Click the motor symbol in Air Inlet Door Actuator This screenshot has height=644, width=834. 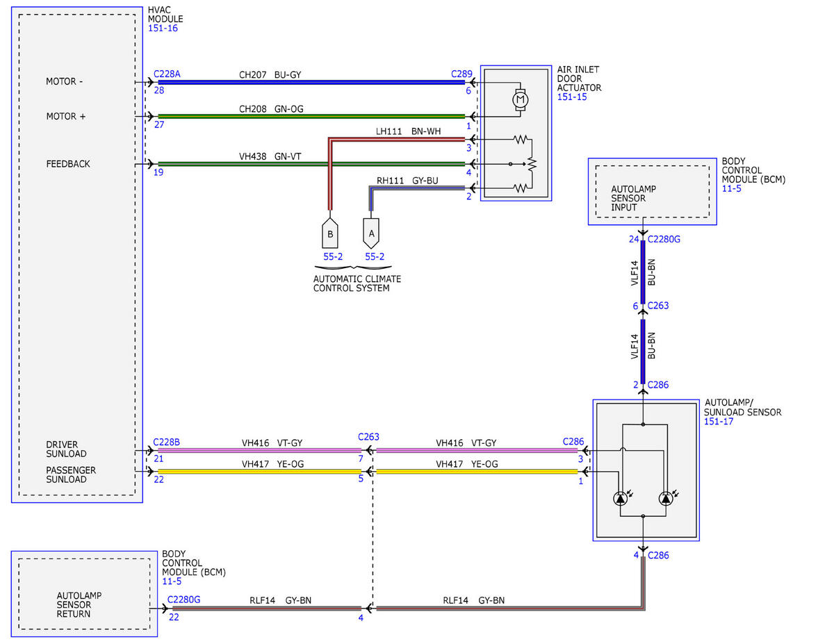(519, 99)
